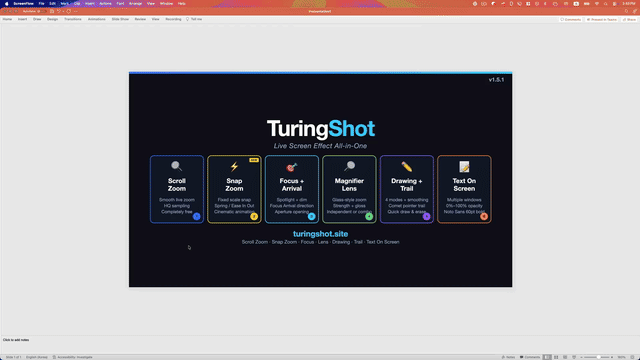Switch to the Draw ribbon tab
640x360 pixels.
(x=37, y=19)
